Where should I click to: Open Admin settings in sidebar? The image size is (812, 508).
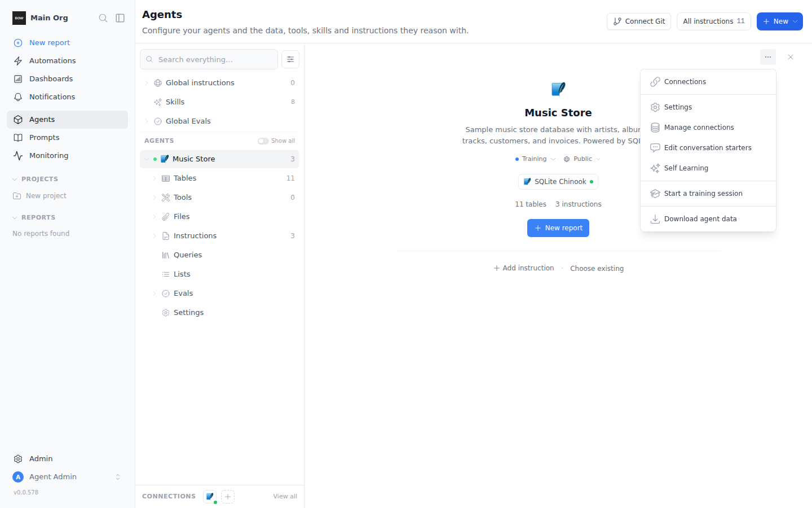pyautogui.click(x=68, y=459)
